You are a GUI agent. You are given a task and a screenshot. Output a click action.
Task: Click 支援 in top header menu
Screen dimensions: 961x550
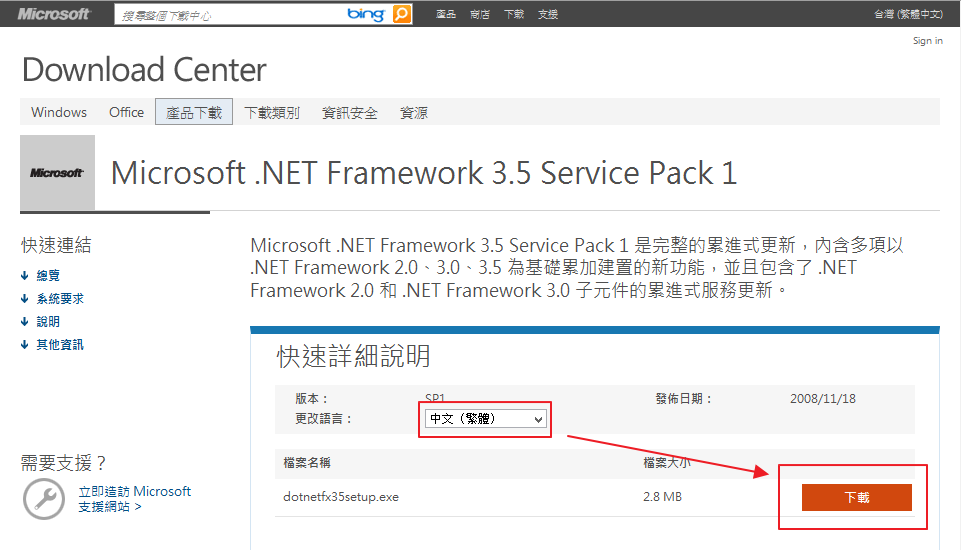pos(548,14)
